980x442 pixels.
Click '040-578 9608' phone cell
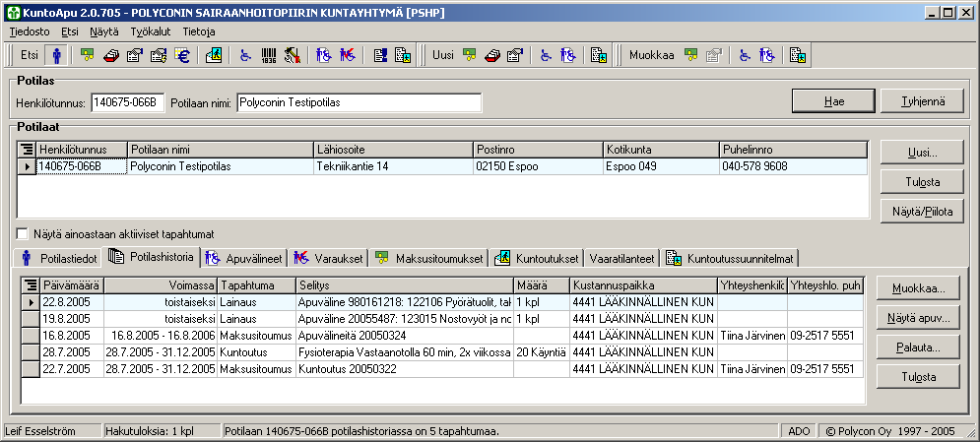point(793,166)
